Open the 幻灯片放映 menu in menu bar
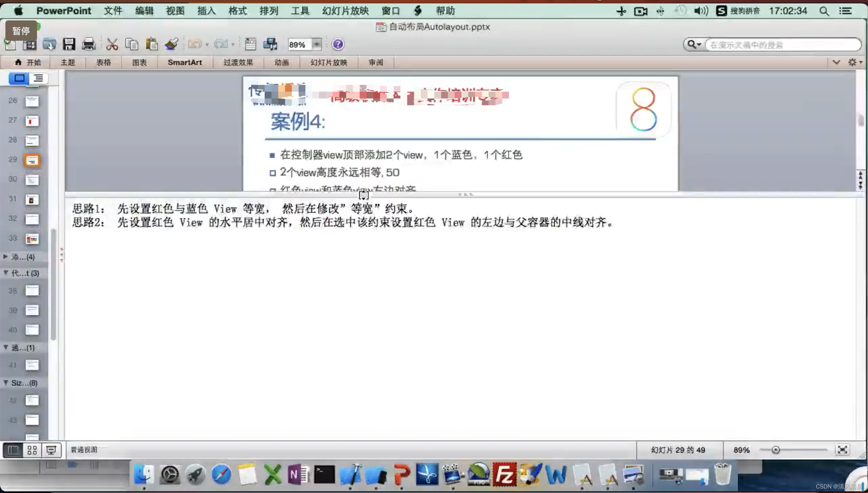868x493 pixels. tap(345, 11)
